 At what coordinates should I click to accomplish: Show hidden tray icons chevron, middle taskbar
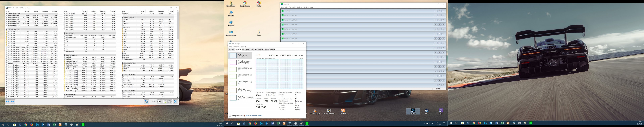click(424, 123)
